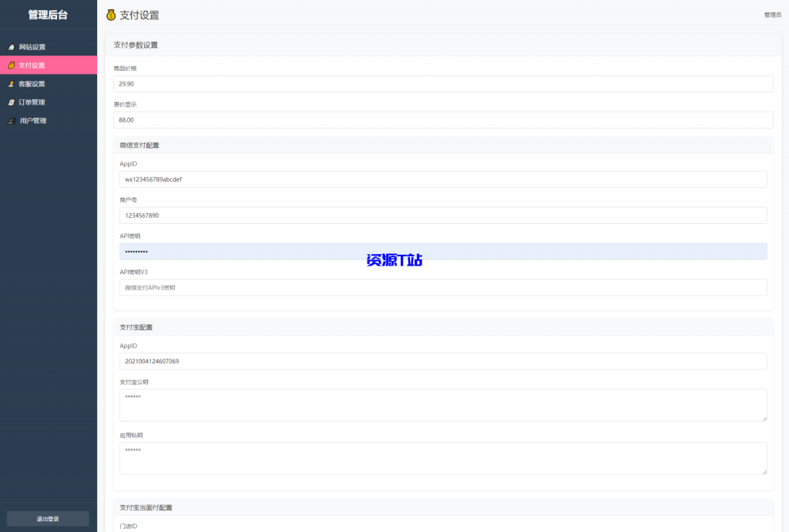Click the empty API密钥V3 input field
This screenshot has width=789, height=532.
point(443,287)
